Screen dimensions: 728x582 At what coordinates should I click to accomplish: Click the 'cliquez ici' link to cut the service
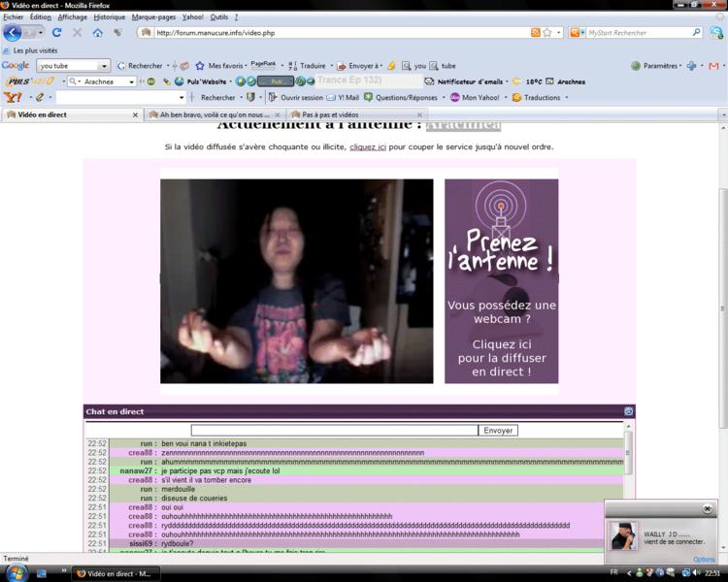[368, 146]
